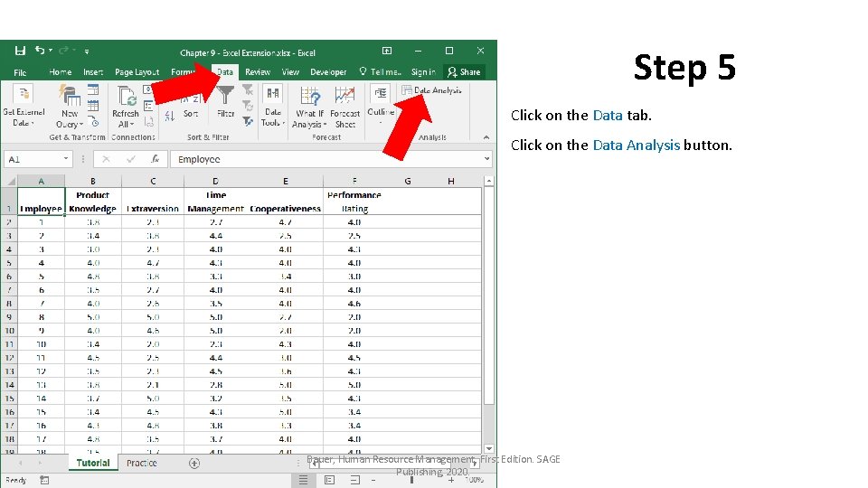Open the Recent Sources icon
Viewport: 868px width, 488px height.
pos(94,122)
